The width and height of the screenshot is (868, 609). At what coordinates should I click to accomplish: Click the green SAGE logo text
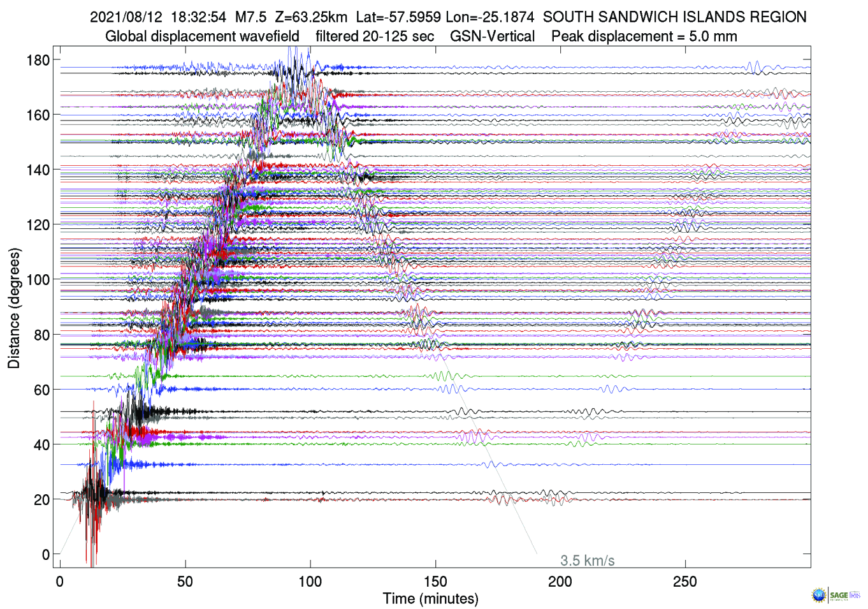click(x=838, y=595)
